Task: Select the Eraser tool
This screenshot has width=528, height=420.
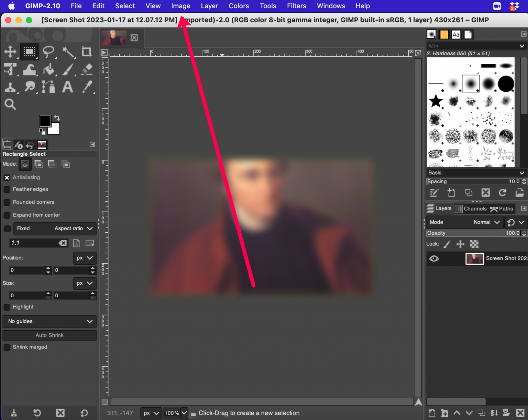Action: point(87,69)
